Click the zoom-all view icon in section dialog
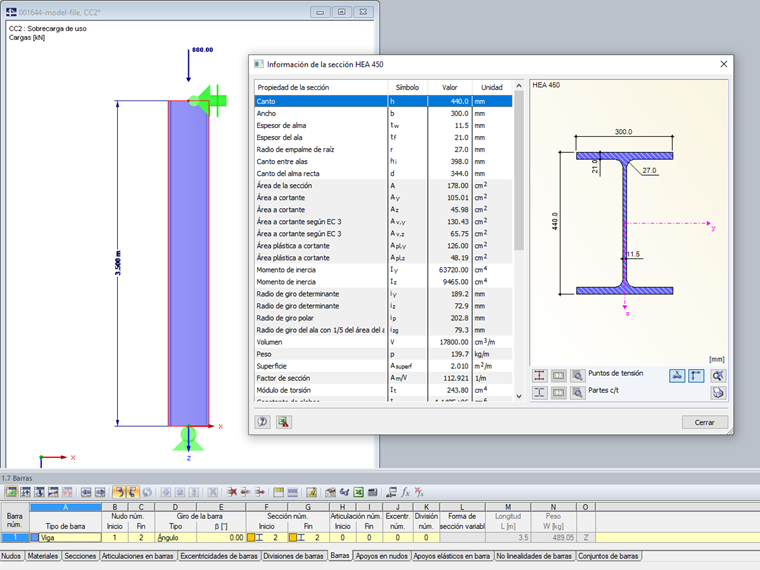 tap(718, 376)
